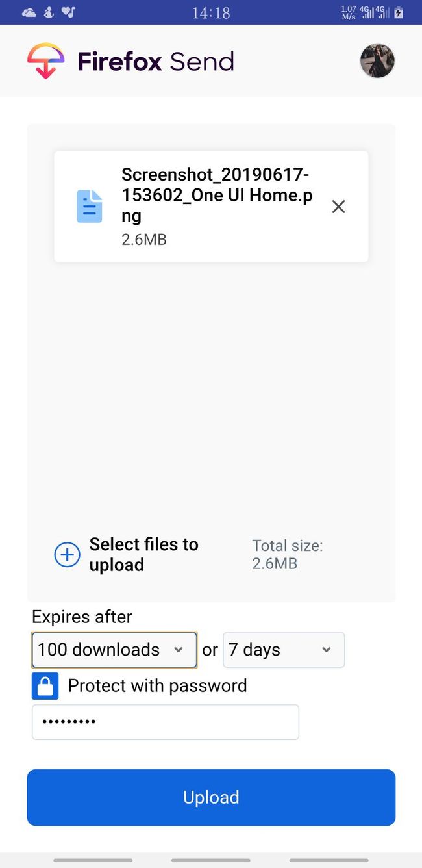Image resolution: width=422 pixels, height=868 pixels.
Task: Tap the blue document file icon
Action: pos(90,207)
